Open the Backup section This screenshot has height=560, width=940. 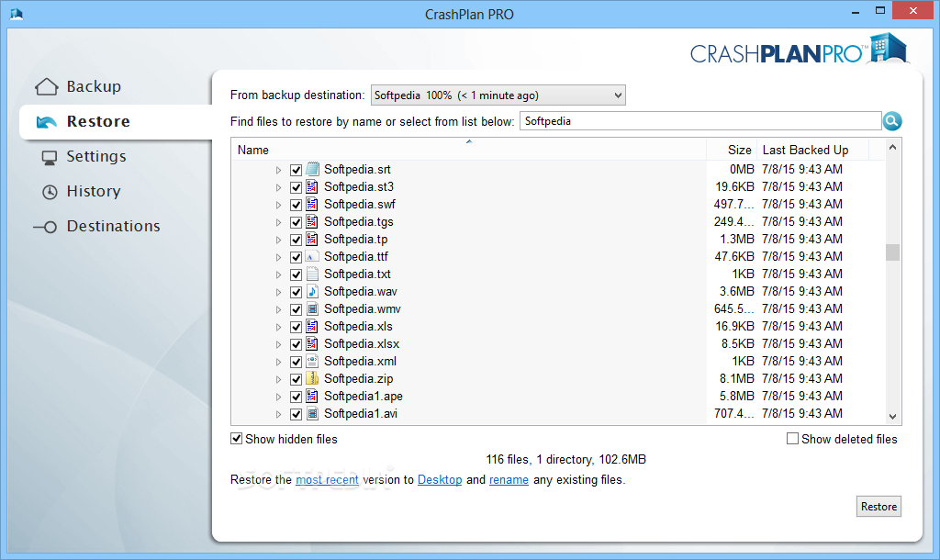coord(94,87)
